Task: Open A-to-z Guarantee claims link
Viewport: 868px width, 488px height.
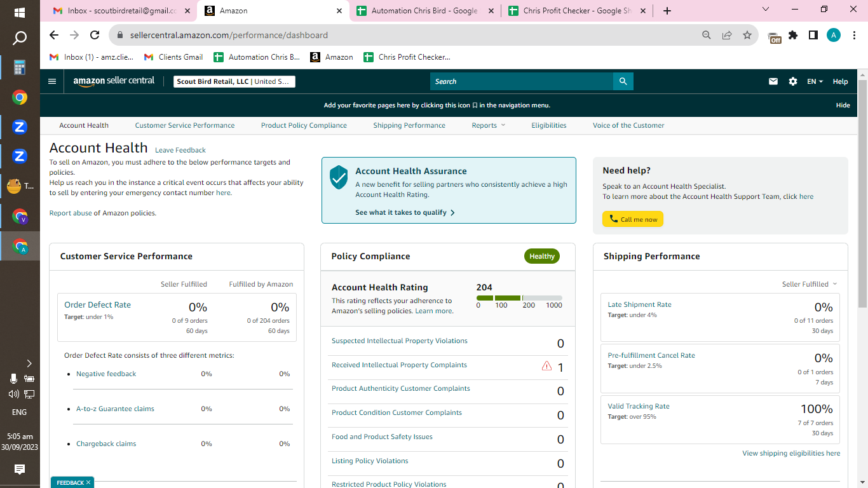Action: (115, 409)
